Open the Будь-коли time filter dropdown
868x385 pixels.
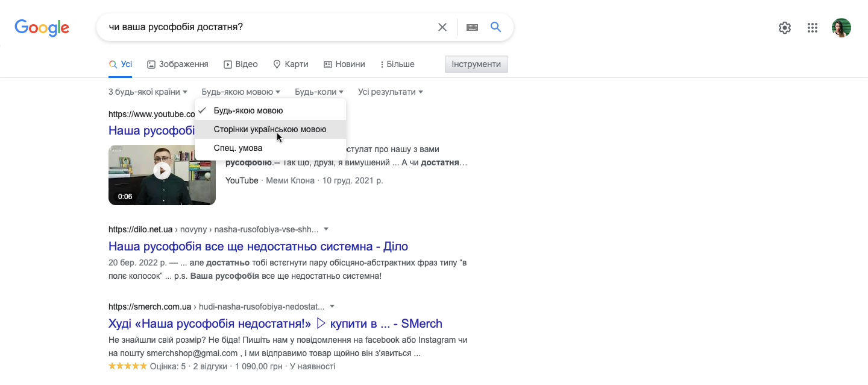click(x=319, y=91)
